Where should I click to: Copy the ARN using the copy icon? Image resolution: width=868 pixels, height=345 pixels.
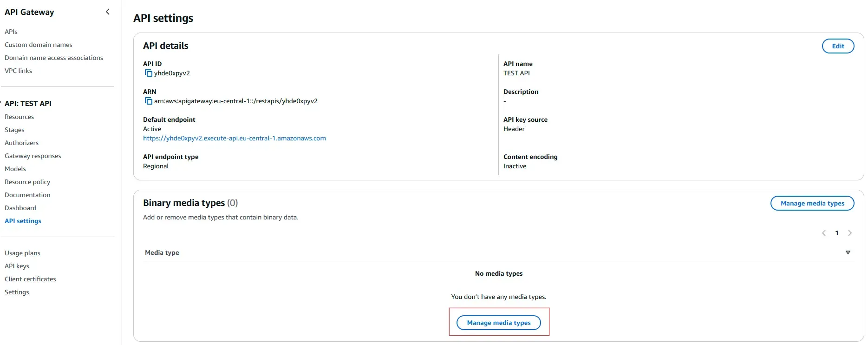coord(148,101)
